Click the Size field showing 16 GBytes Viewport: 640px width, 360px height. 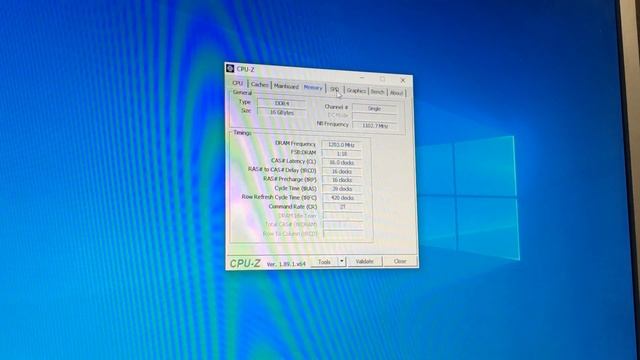(x=282, y=113)
